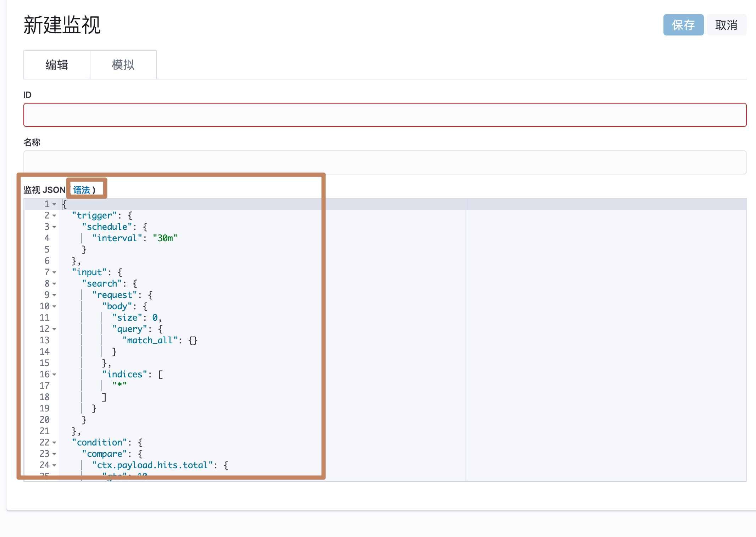Click the 保存 save button

(683, 25)
